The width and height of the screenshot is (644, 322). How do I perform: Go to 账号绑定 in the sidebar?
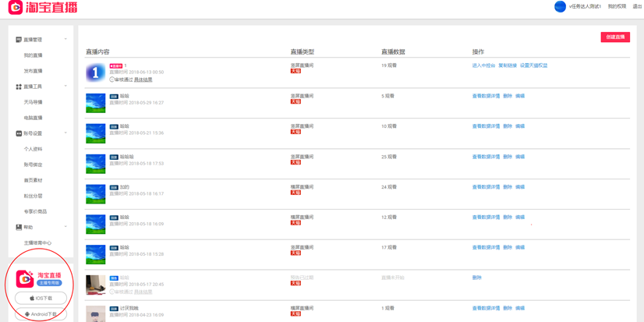(x=33, y=165)
